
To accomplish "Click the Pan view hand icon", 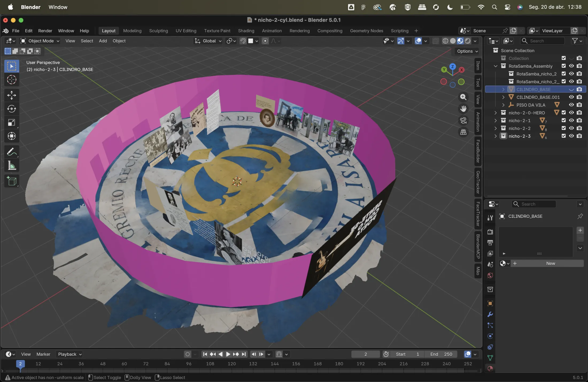I will click(x=463, y=109).
